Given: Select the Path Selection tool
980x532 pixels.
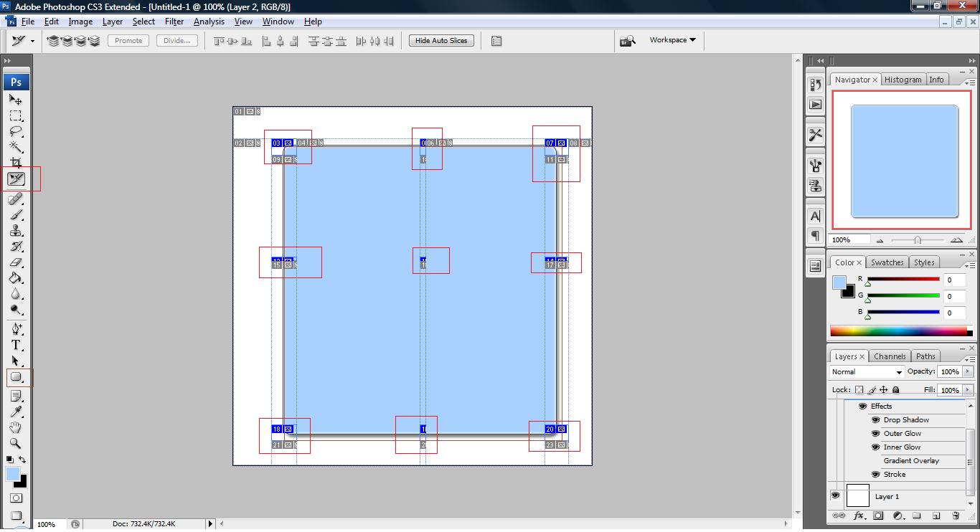Looking at the screenshot, I should click(16, 361).
